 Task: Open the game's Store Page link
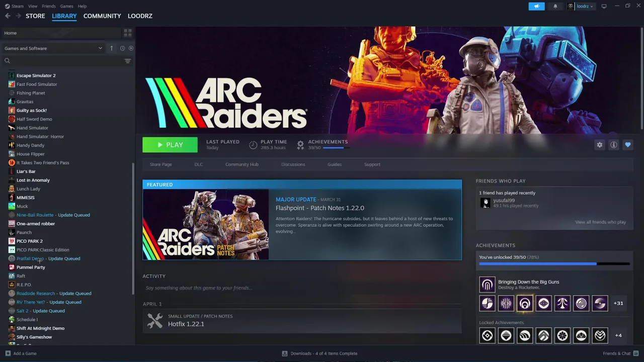coord(160,164)
